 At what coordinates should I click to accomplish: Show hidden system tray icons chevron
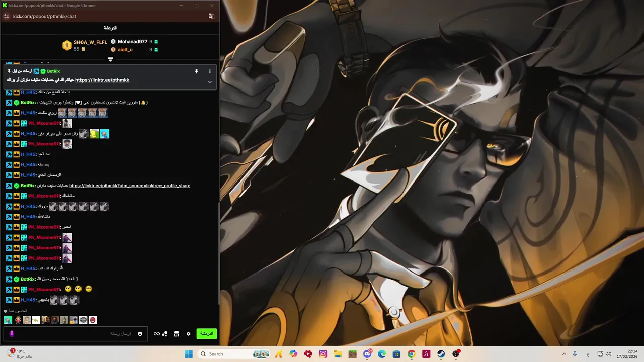[x=564, y=354]
